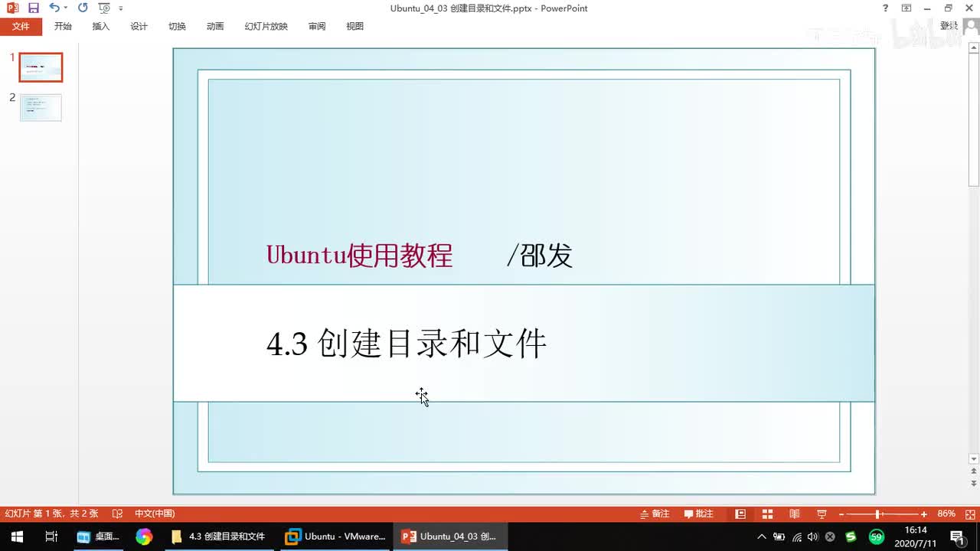Open the 视图 ribbon tab
980x551 pixels.
tap(355, 26)
